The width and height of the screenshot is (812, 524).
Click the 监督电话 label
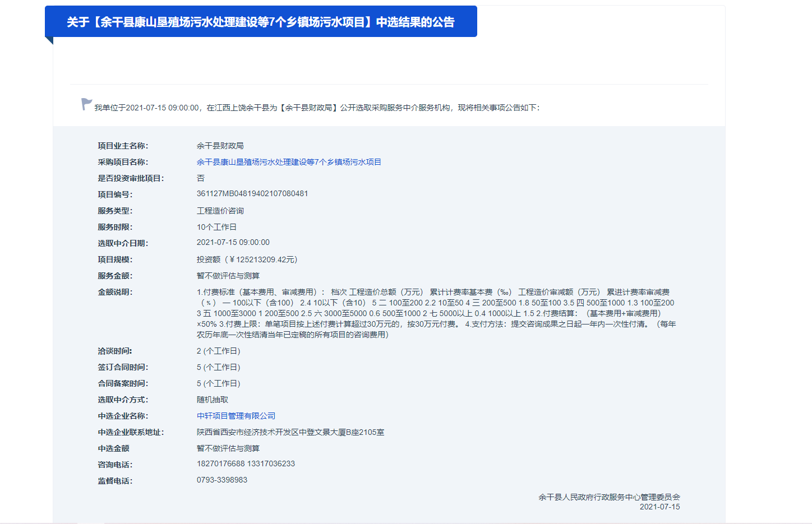coord(115,481)
